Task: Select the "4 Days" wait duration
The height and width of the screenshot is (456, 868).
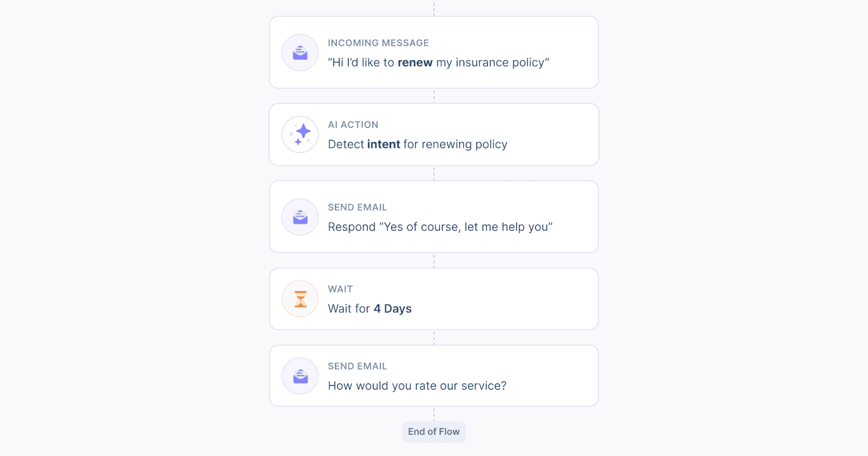Action: point(392,309)
